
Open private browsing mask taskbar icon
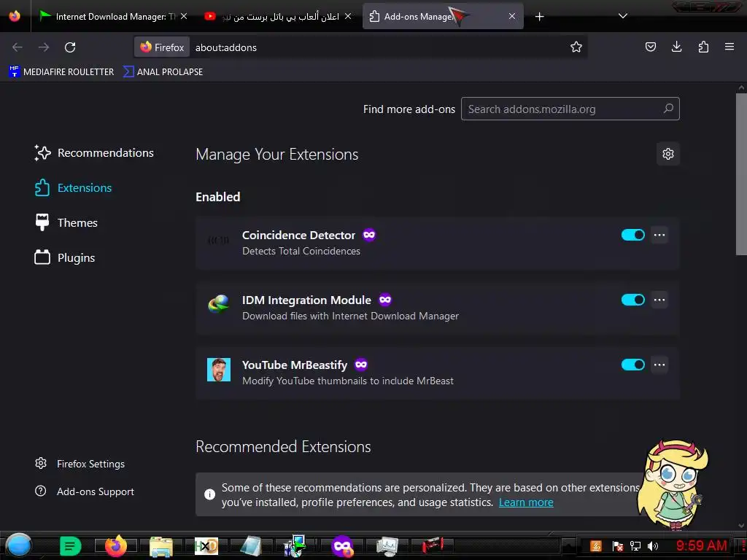(x=343, y=546)
